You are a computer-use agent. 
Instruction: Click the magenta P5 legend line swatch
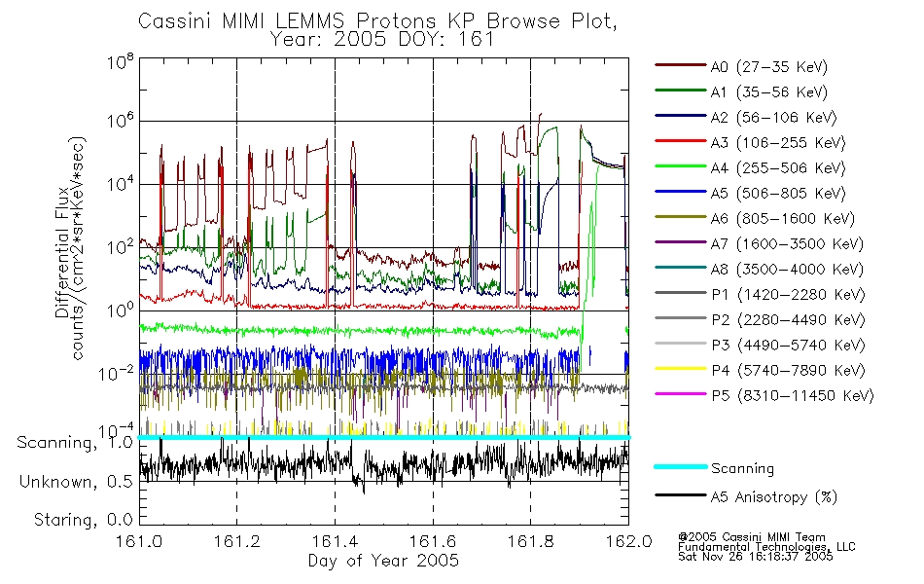(x=681, y=394)
